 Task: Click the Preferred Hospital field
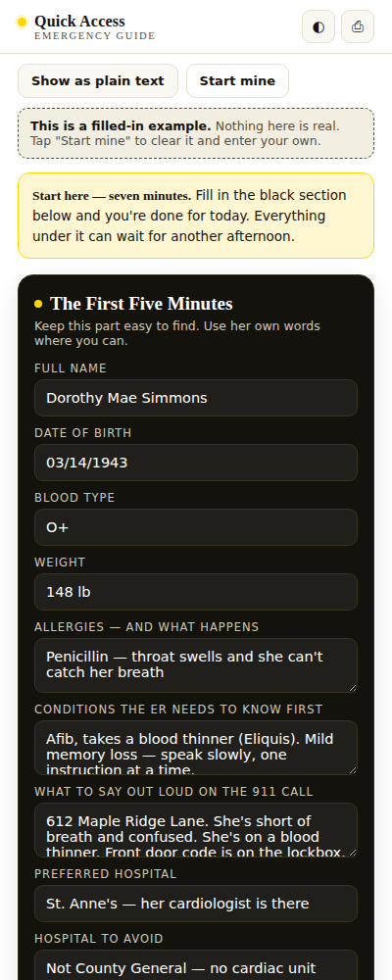[x=196, y=904]
